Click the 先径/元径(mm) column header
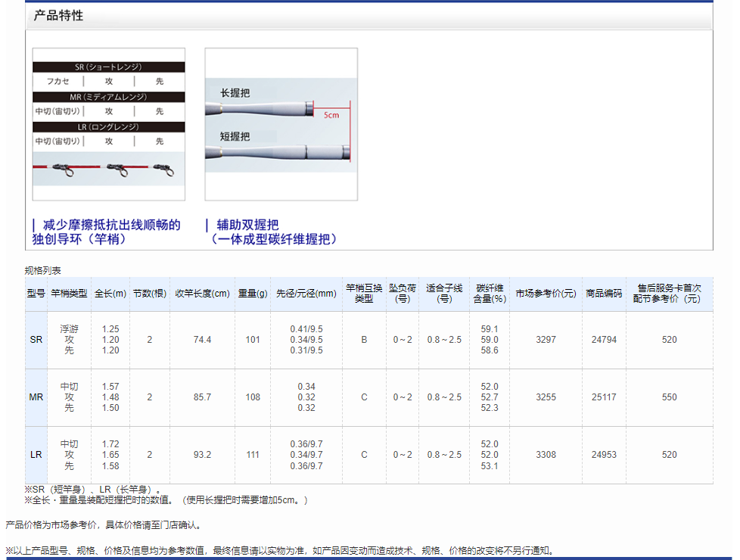 tap(306, 294)
